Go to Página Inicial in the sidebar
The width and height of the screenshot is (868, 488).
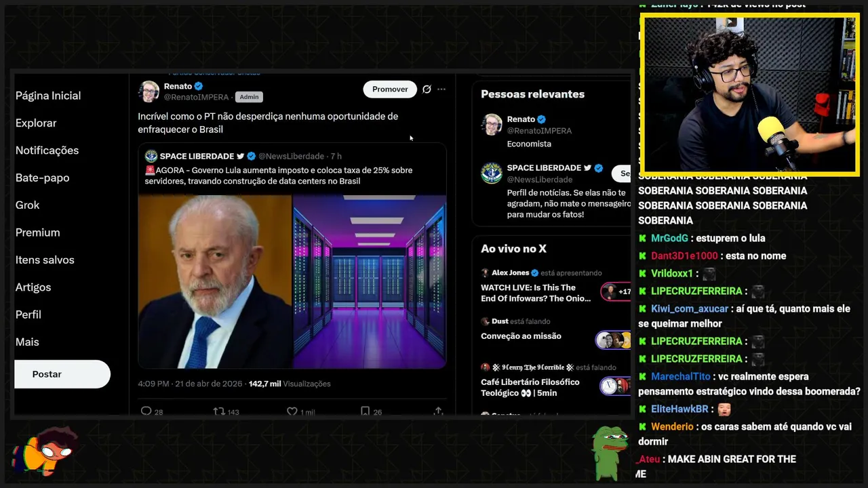coord(48,96)
